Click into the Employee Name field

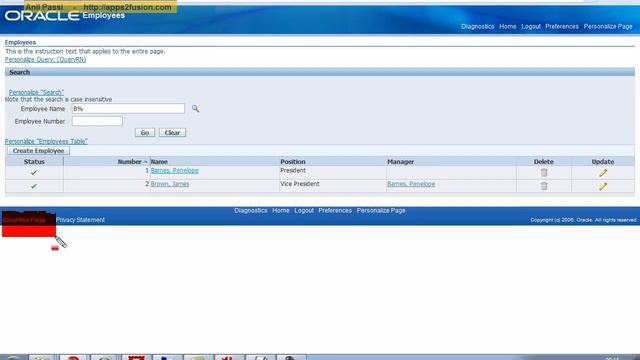pos(128,109)
